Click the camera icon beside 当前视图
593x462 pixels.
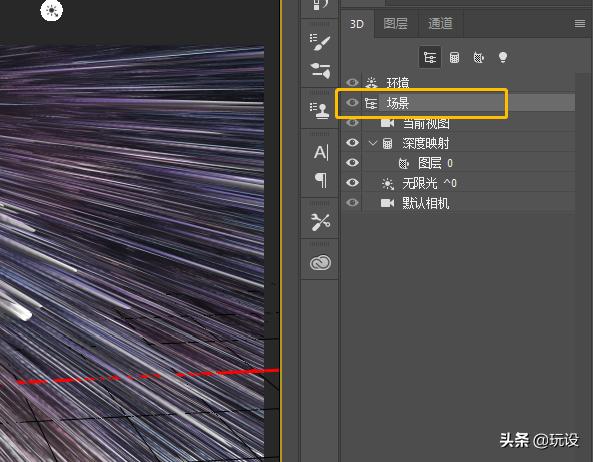point(387,123)
